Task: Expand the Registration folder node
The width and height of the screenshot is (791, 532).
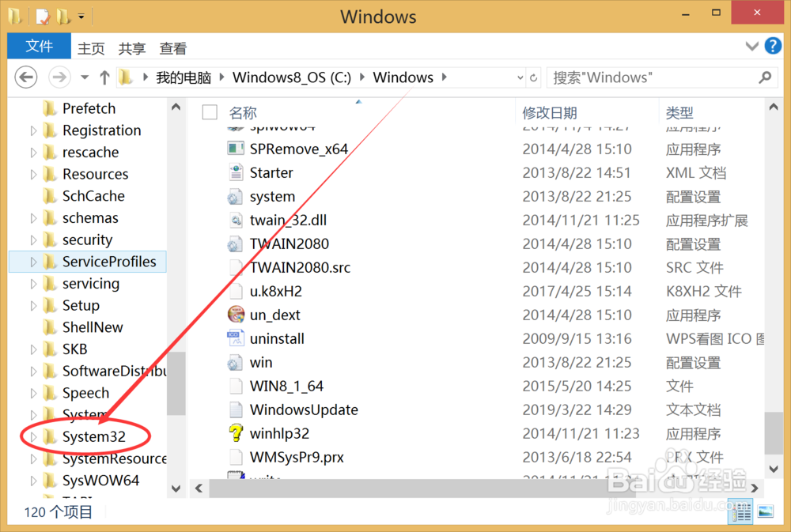Action: pos(33,130)
